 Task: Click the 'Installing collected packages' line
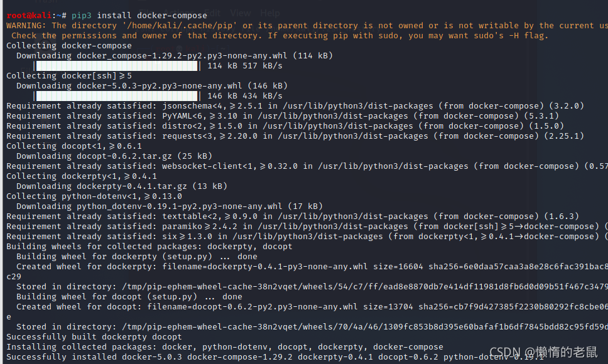pyautogui.click(x=224, y=347)
